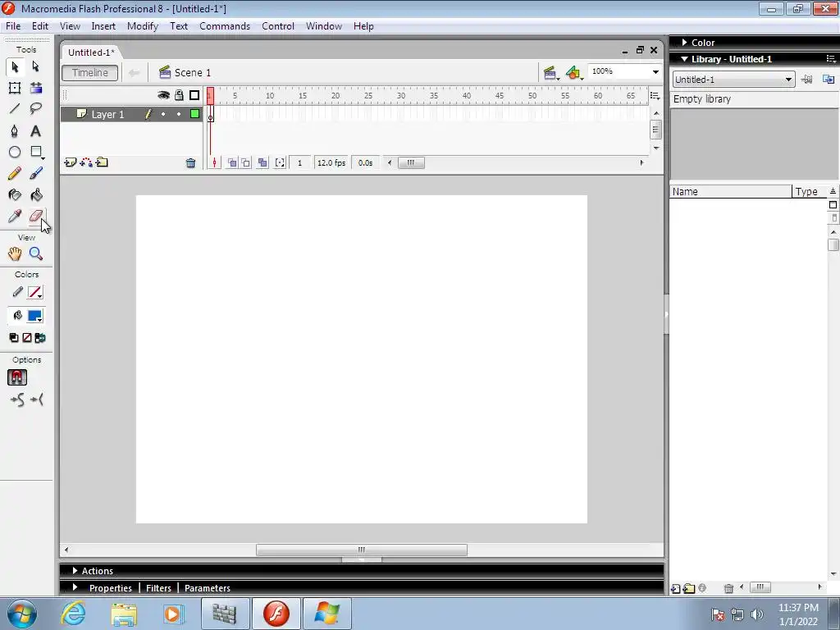Image resolution: width=840 pixels, height=630 pixels.
Task: Expand the Actions panel
Action: (x=75, y=571)
